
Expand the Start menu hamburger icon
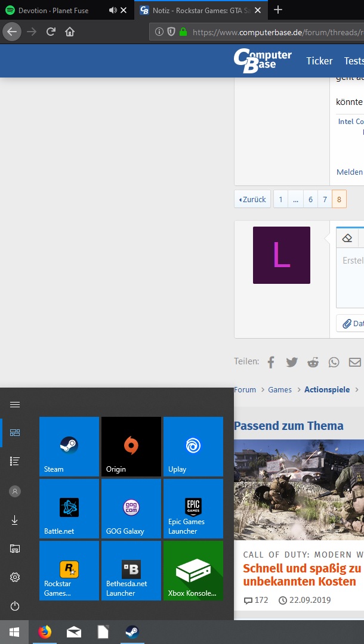pyautogui.click(x=15, y=404)
